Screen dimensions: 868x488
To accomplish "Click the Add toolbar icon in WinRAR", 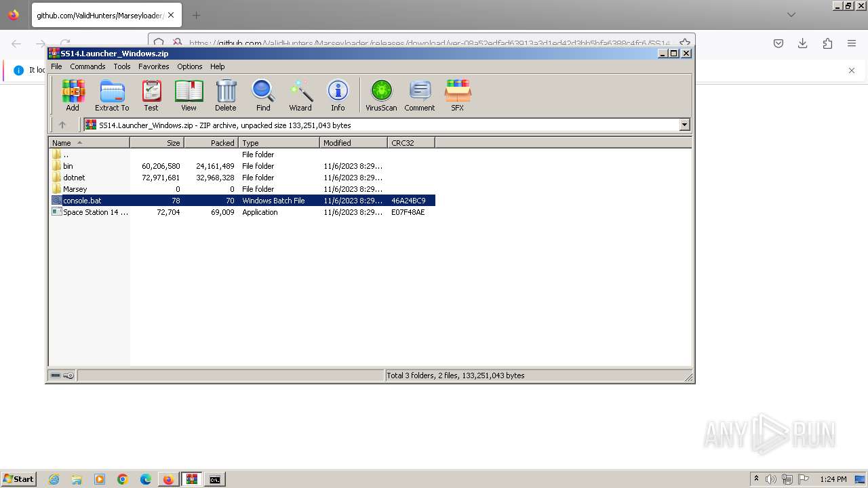I will 73,95.
